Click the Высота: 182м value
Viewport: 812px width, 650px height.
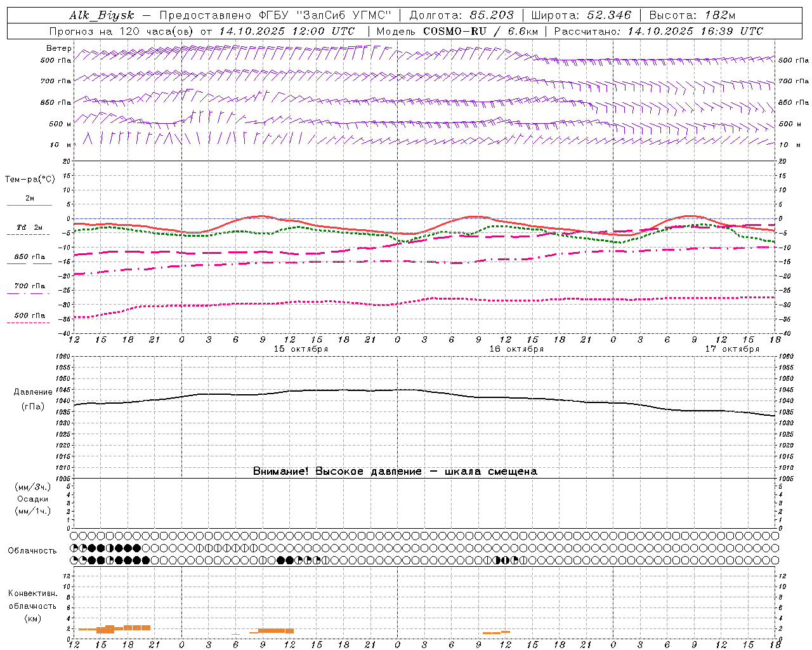[x=692, y=15]
